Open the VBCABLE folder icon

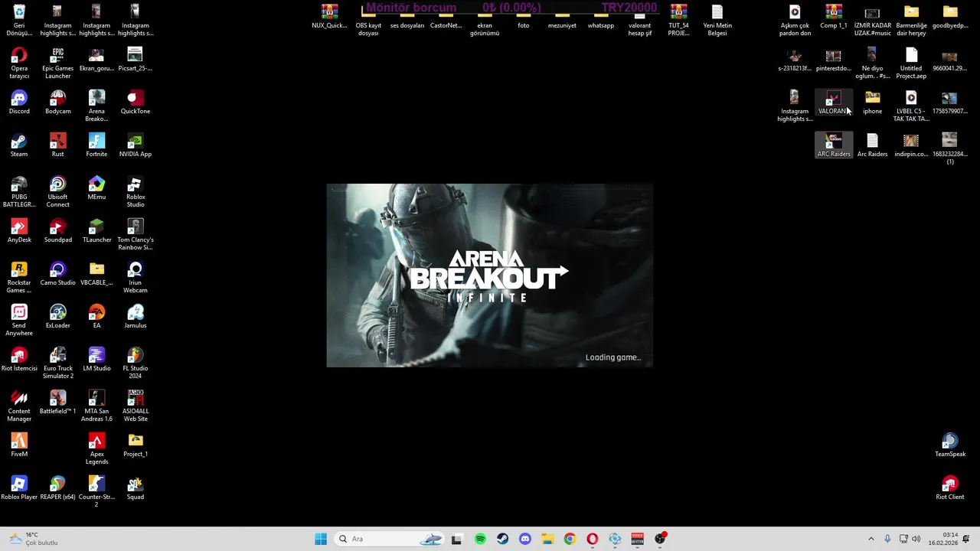tap(96, 273)
